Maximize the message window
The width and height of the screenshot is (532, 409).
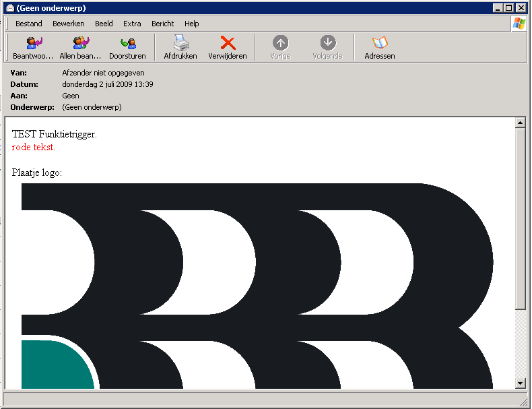click(x=508, y=8)
